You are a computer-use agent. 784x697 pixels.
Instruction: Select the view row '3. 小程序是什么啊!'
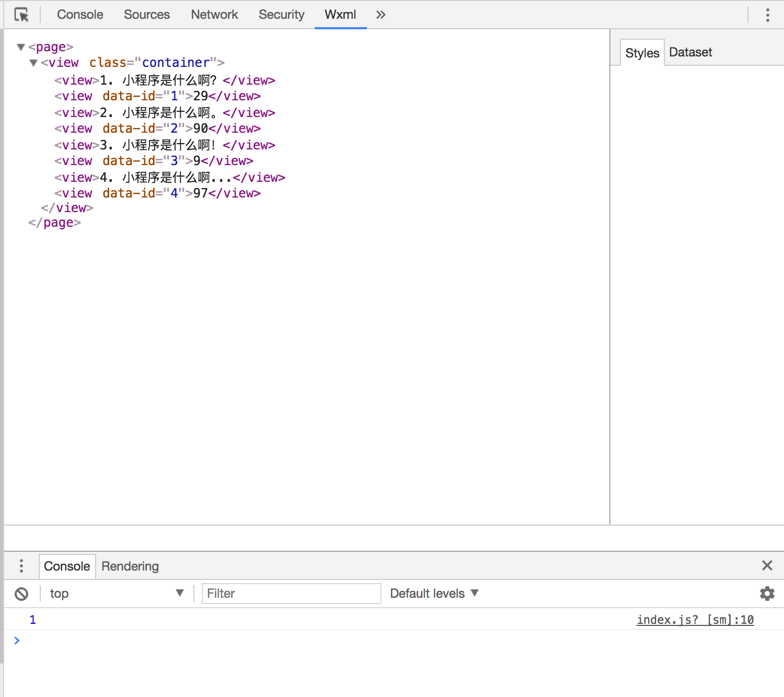pos(165,145)
